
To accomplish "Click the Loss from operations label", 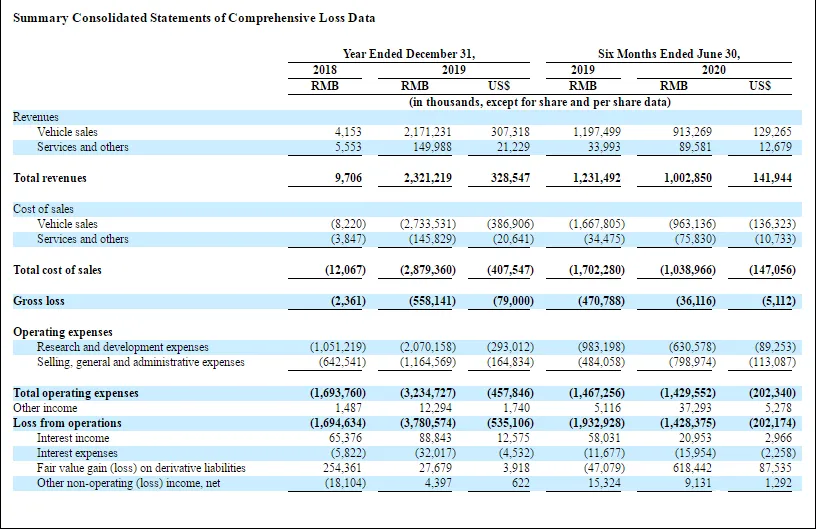I will tap(67, 423).
